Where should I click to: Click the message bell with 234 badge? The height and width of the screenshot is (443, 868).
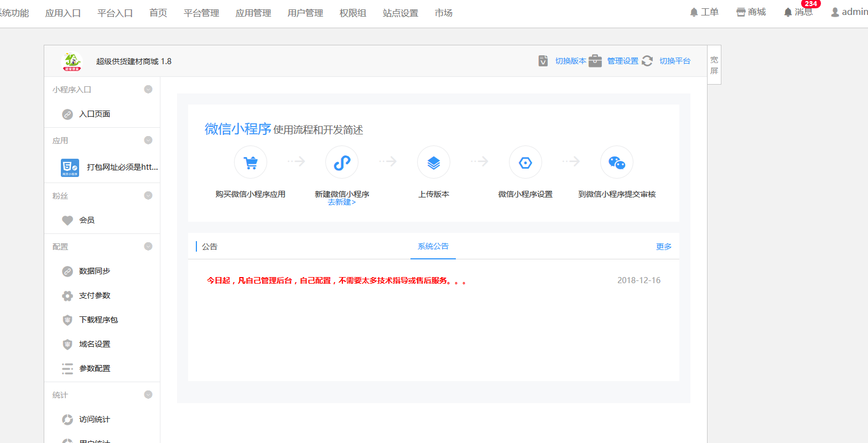[x=798, y=12]
